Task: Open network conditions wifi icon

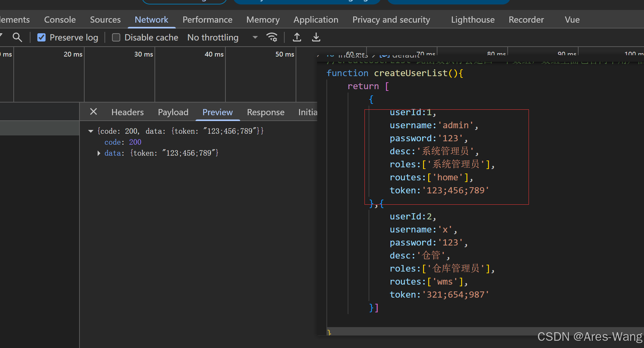Action: point(272,37)
